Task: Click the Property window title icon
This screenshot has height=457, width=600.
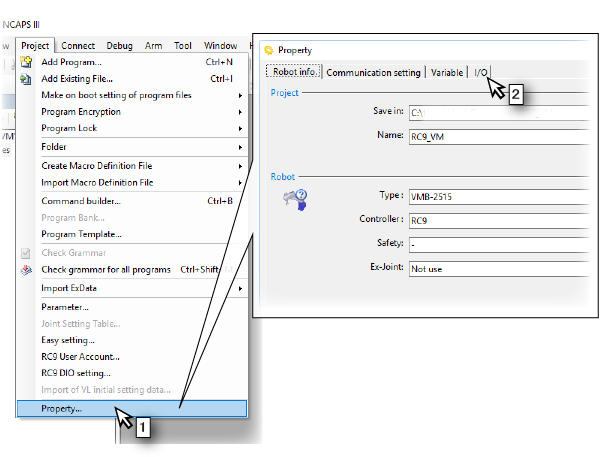Action: coord(268,50)
